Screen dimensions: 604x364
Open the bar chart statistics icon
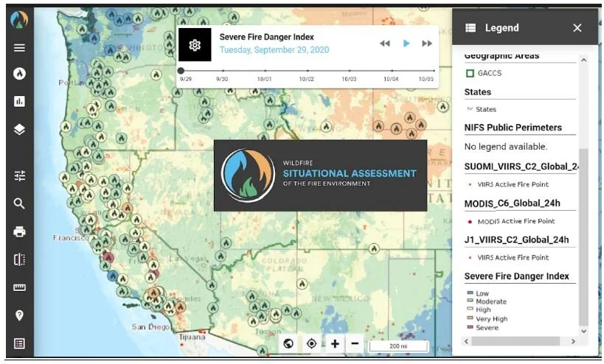click(x=19, y=101)
